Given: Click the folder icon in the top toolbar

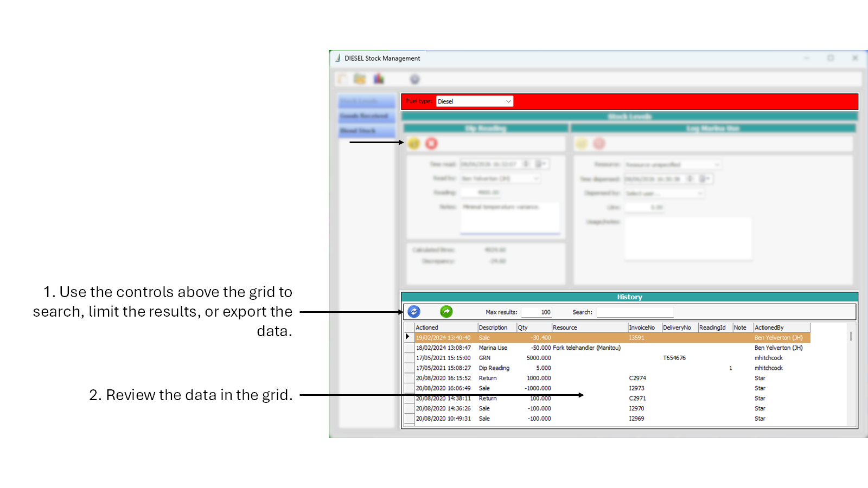Looking at the screenshot, I should point(360,79).
